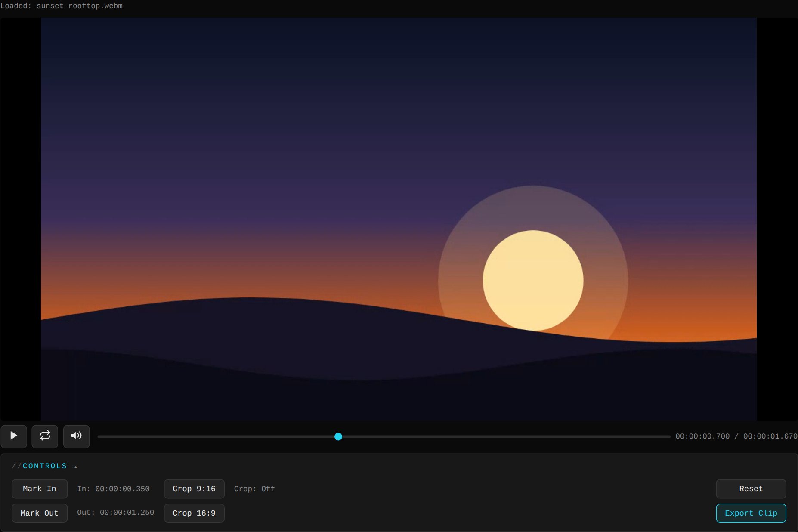The height and width of the screenshot is (532, 798).
Task: Click the //CONTROLS heading
Action: 39,466
